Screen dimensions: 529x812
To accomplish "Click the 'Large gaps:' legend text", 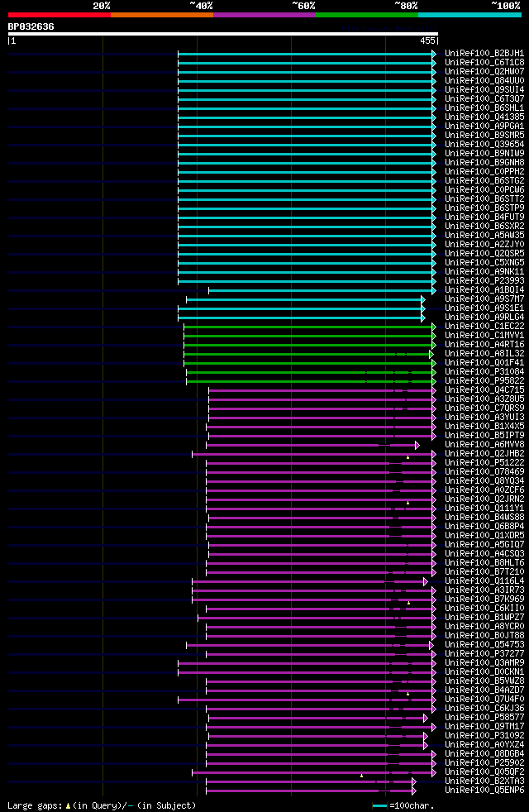I will [36, 805].
